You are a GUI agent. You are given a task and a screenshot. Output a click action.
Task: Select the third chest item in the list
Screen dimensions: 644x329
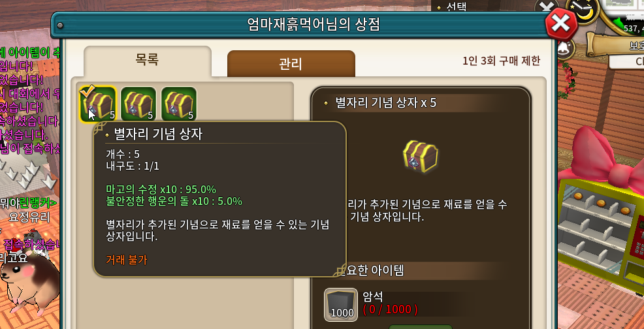coord(179,104)
